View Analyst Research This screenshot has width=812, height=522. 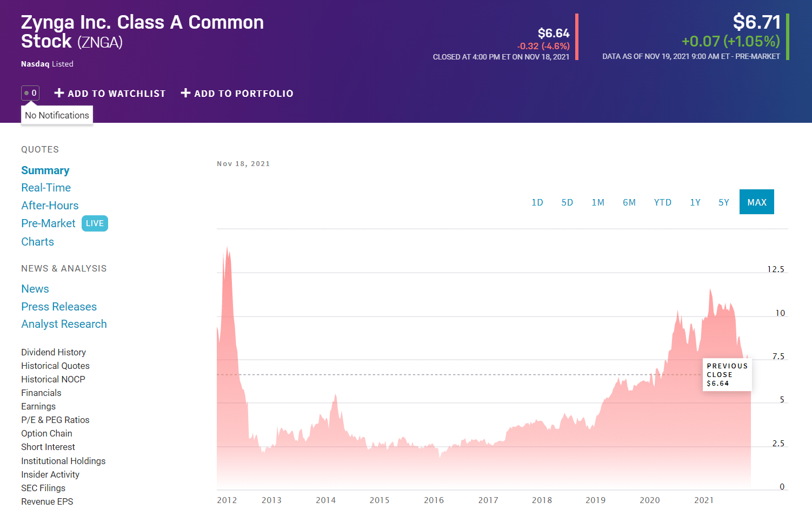[64, 324]
